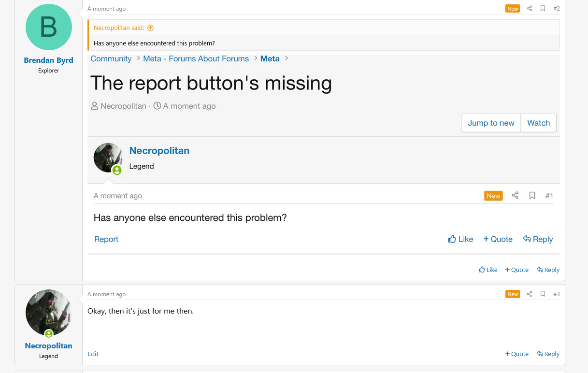The height and width of the screenshot is (373, 588).
Task: Open the Community breadcrumb link
Action: point(111,59)
